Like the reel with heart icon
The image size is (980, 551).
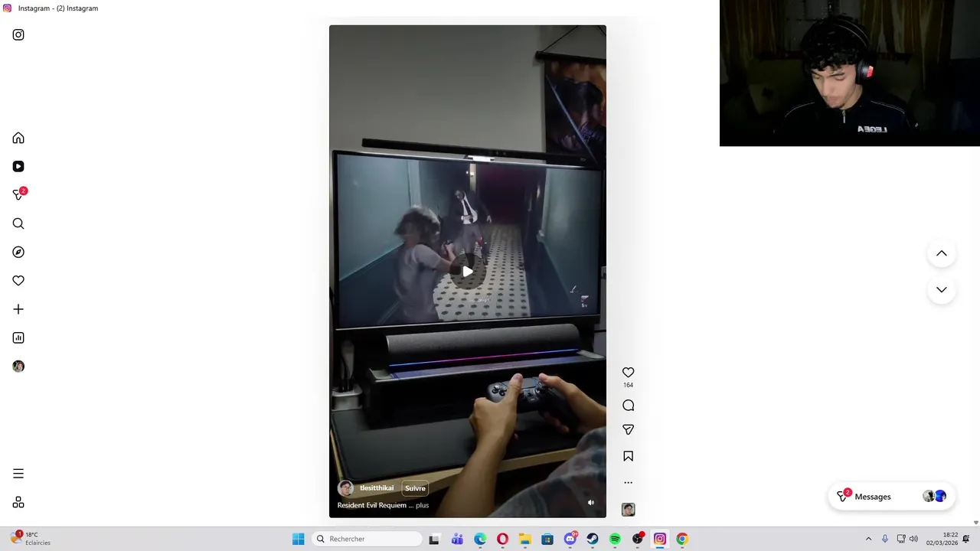[628, 372]
